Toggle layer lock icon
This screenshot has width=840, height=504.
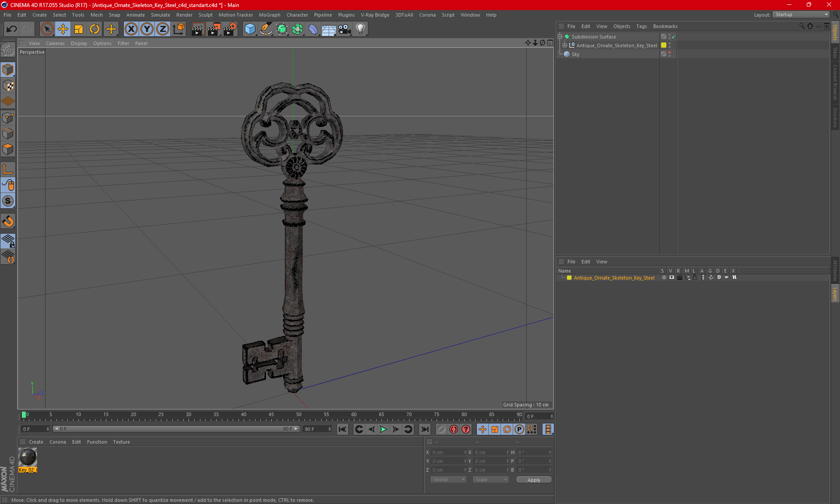695,277
